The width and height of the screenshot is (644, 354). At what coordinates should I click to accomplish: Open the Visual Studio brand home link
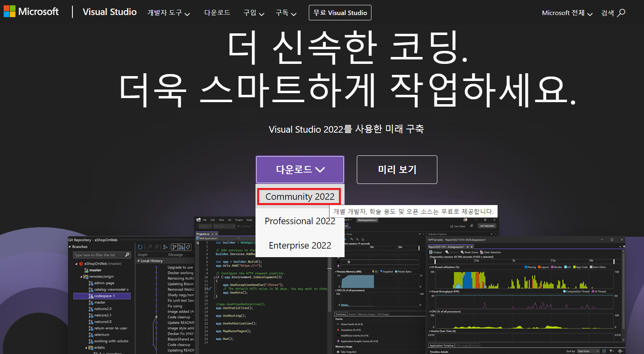coord(109,12)
